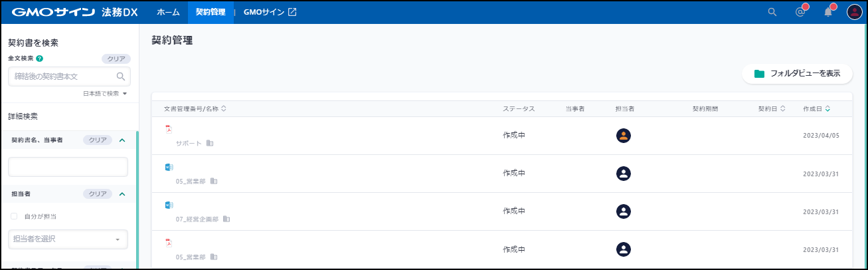Click the orange 担当者 avatar in first row
Viewport: 868px width, 270px height.
(623, 136)
